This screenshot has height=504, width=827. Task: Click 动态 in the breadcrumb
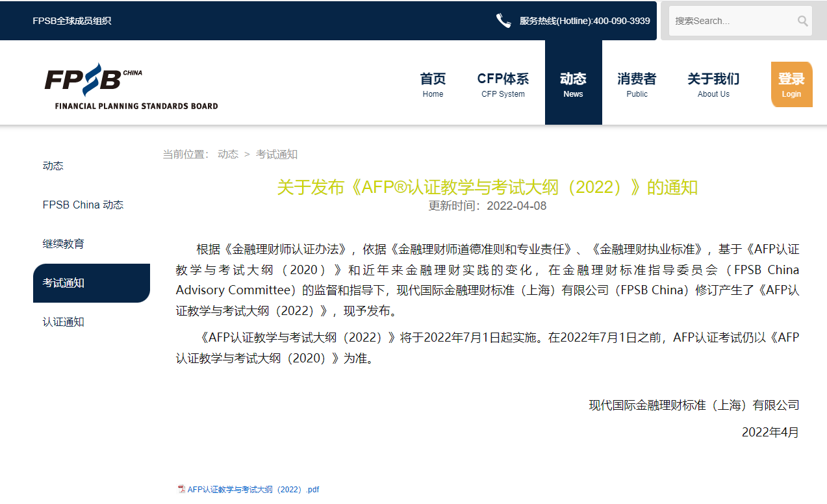click(228, 154)
